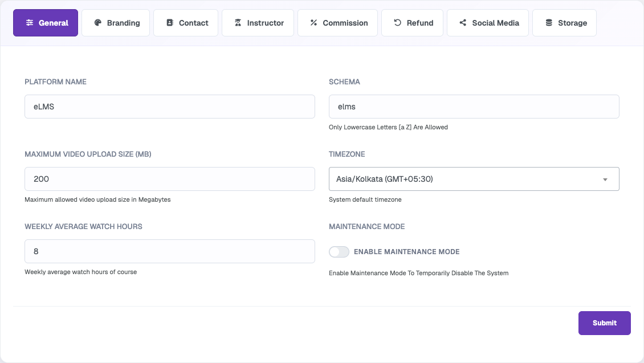This screenshot has width=644, height=363.
Task: Submit the general settings form
Action: tap(605, 323)
